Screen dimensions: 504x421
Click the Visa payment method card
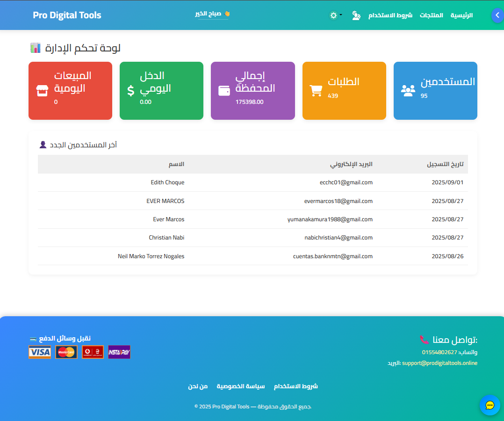click(40, 352)
